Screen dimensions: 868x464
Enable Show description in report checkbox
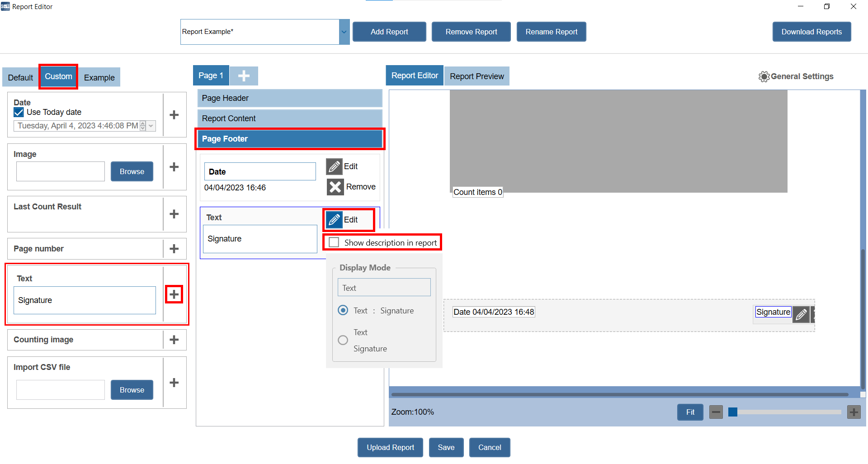click(x=334, y=242)
